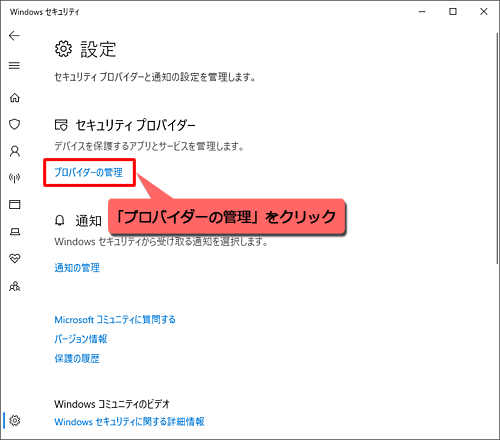Screen dimensions: 500x440
Task: Open 保護の履歴 link
Action: tap(77, 359)
